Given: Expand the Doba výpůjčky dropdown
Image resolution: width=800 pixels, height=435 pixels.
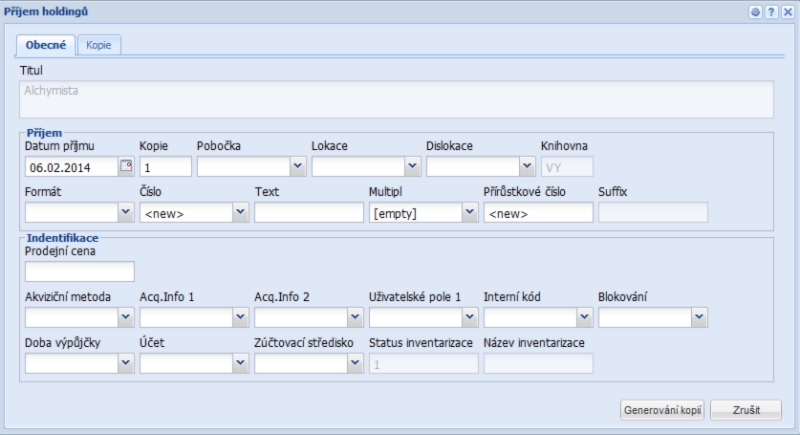Looking at the screenshot, I should (x=125, y=364).
